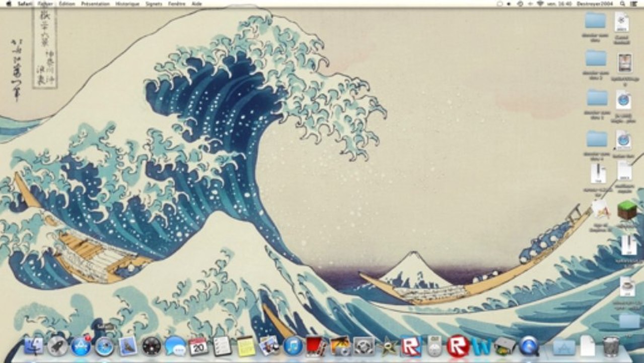The height and width of the screenshot is (363, 644).
Task: Open the yellow Notes icon in Dock
Action: point(246,346)
